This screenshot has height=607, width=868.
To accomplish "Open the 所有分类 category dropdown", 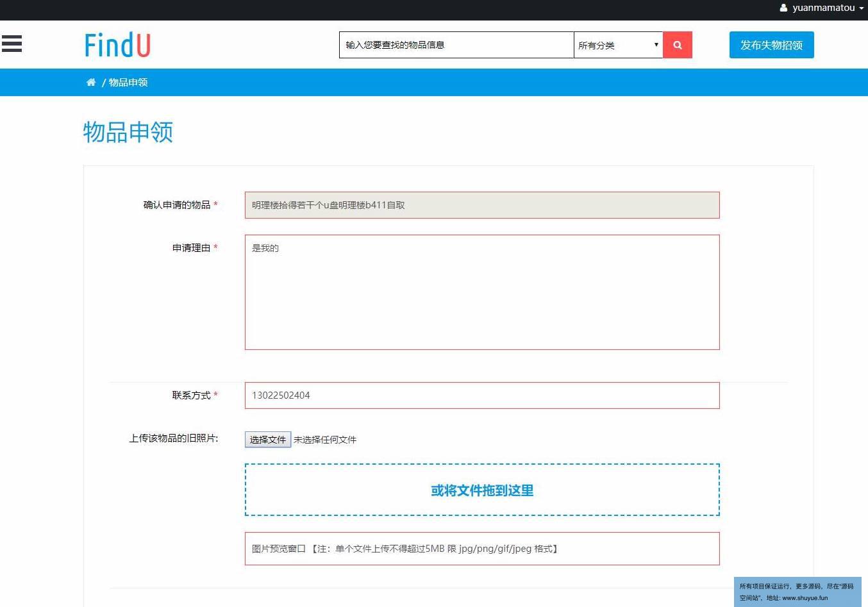I will click(618, 45).
